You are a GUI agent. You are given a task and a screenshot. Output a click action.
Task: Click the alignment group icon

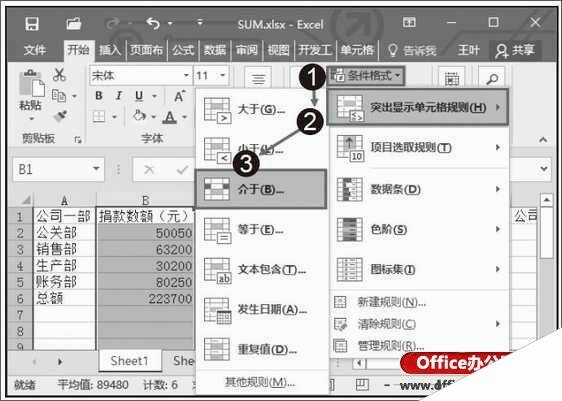(x=258, y=77)
